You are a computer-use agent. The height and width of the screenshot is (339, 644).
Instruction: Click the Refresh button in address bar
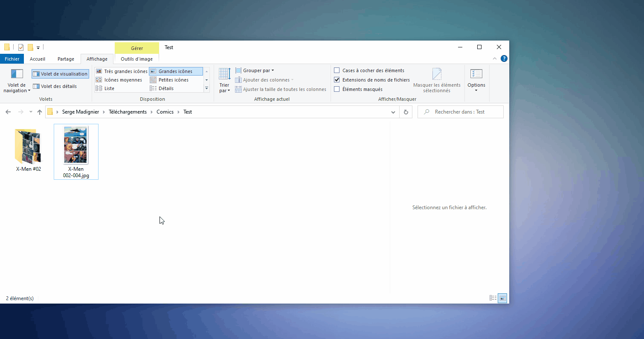406,112
